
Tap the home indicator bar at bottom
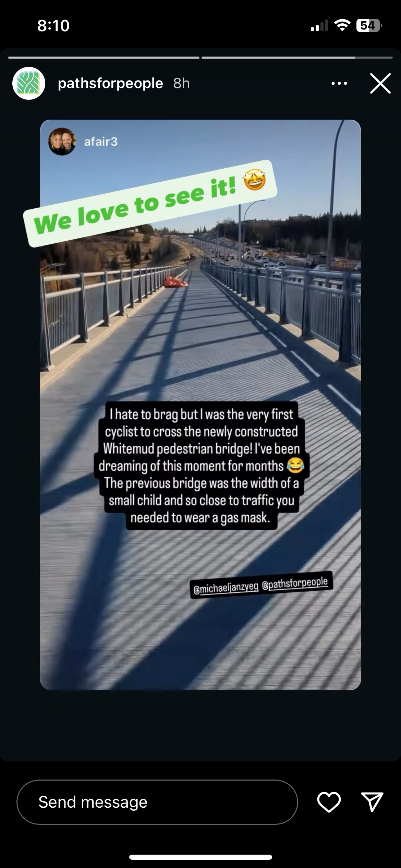pyautogui.click(x=200, y=857)
